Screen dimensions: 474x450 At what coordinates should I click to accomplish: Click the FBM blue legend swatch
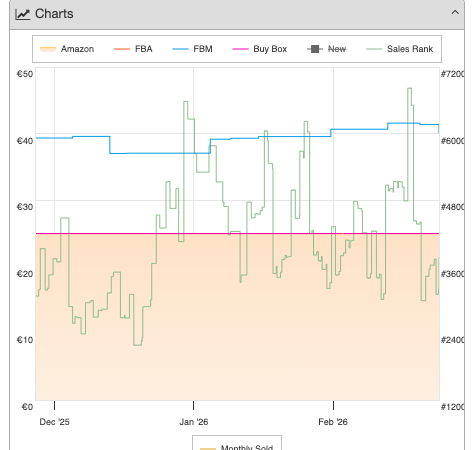(x=180, y=49)
